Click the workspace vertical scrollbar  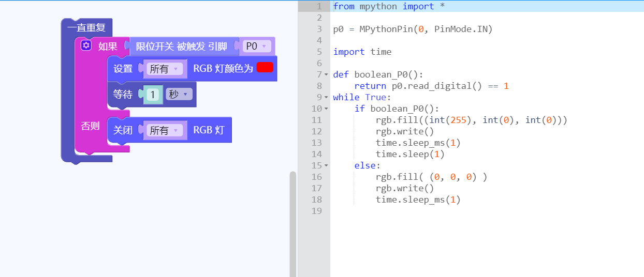pyautogui.click(x=292, y=222)
